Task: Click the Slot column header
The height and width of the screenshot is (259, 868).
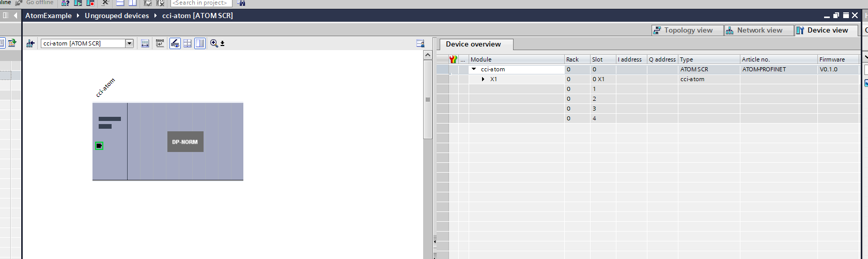Action: [603, 59]
